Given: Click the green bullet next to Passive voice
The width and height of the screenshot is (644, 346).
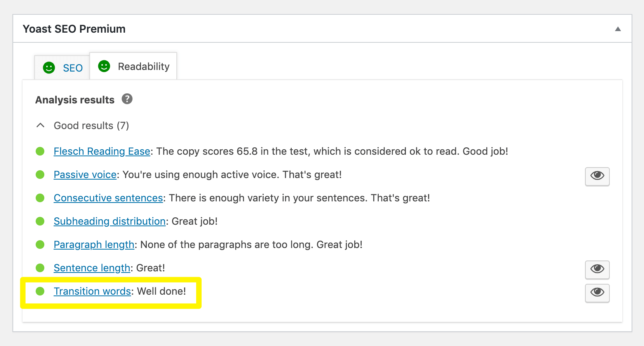Looking at the screenshot, I should [x=40, y=175].
